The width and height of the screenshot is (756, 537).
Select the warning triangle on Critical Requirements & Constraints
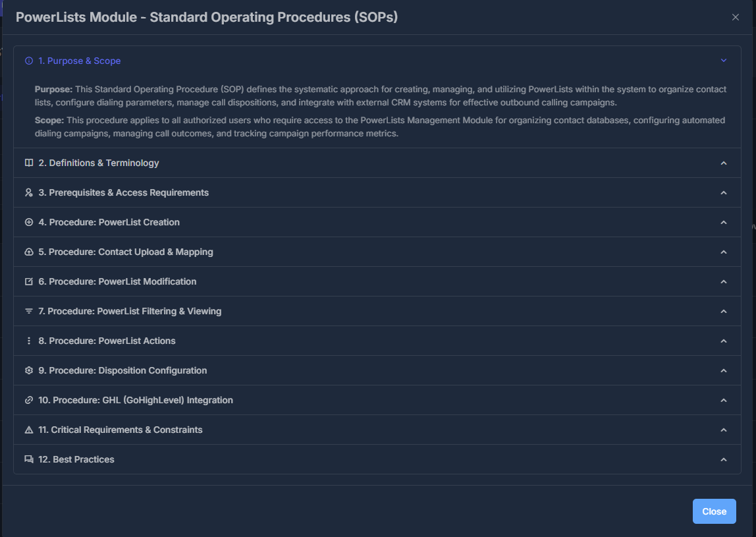(28, 430)
